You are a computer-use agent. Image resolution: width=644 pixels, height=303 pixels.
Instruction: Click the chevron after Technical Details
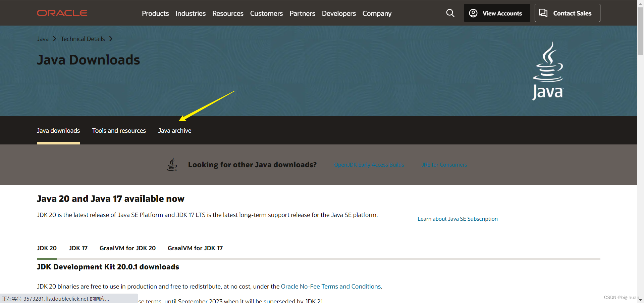[111, 39]
